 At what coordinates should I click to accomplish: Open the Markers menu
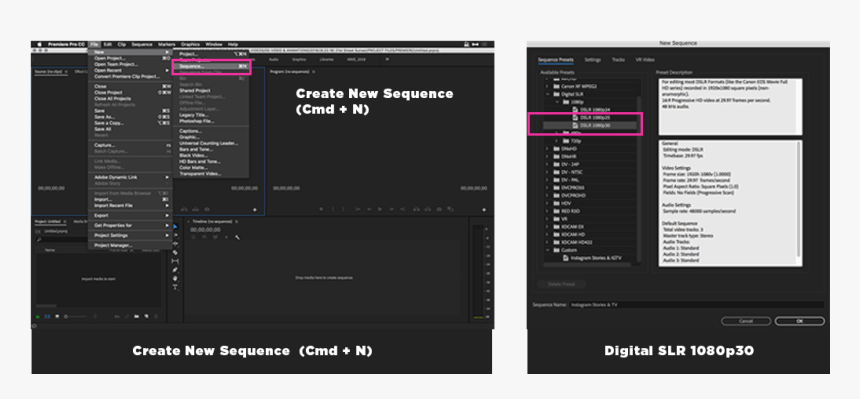(x=166, y=44)
